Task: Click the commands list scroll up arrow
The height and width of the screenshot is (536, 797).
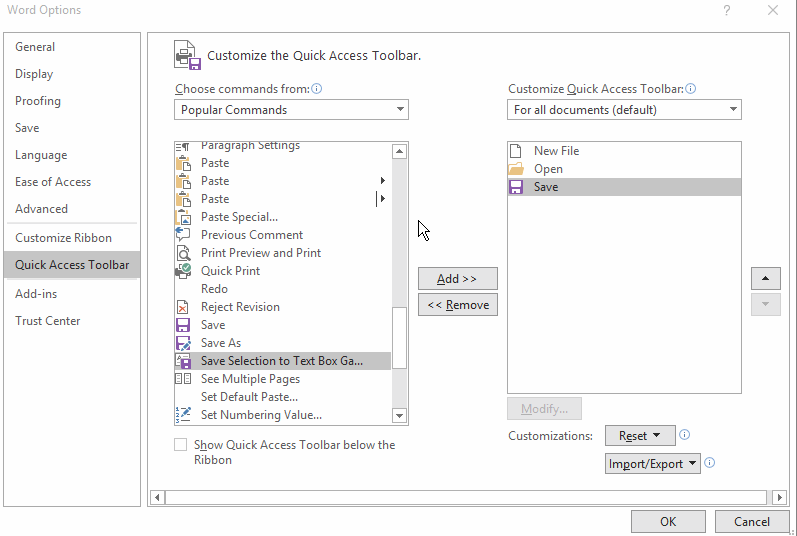Action: pos(400,151)
